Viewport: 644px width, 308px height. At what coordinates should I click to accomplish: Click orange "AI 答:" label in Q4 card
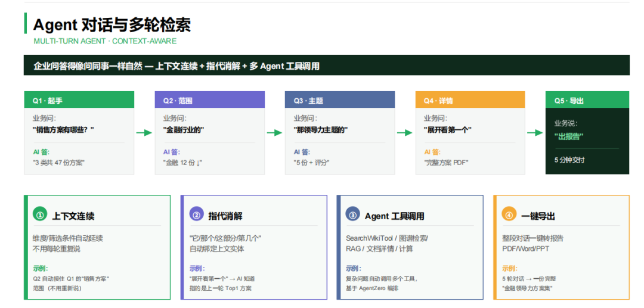pos(432,152)
